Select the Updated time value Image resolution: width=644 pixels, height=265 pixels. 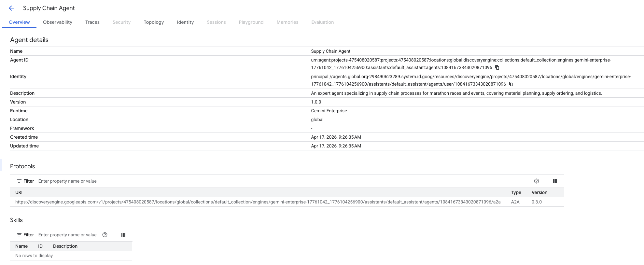(x=336, y=146)
